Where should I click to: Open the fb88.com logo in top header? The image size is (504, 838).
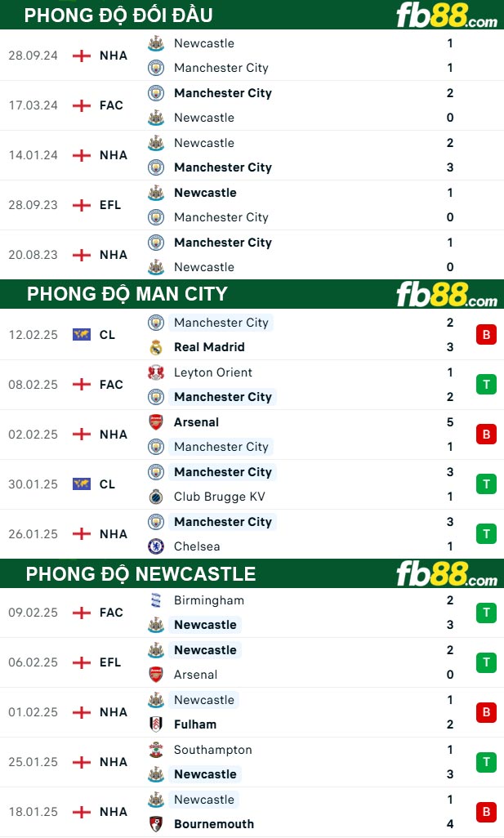(447, 15)
